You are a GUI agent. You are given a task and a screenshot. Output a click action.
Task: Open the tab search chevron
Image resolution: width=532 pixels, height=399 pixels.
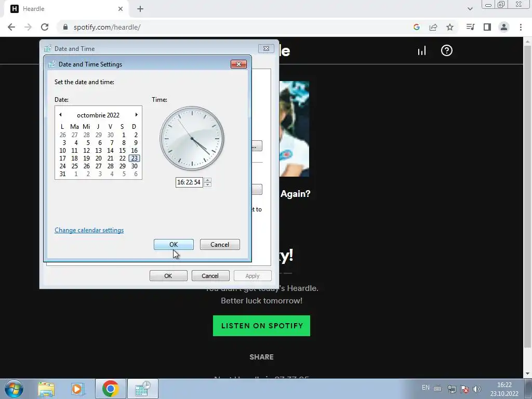point(470,9)
